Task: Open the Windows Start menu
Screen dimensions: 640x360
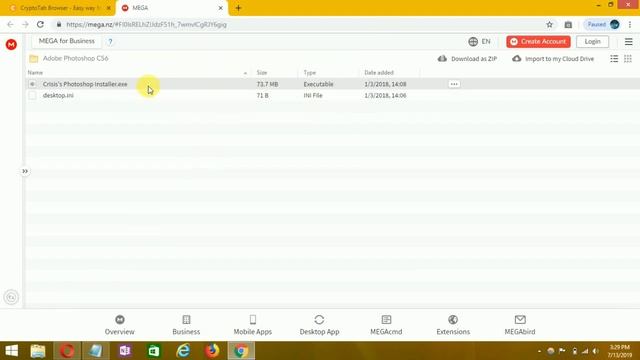Action: (12, 351)
